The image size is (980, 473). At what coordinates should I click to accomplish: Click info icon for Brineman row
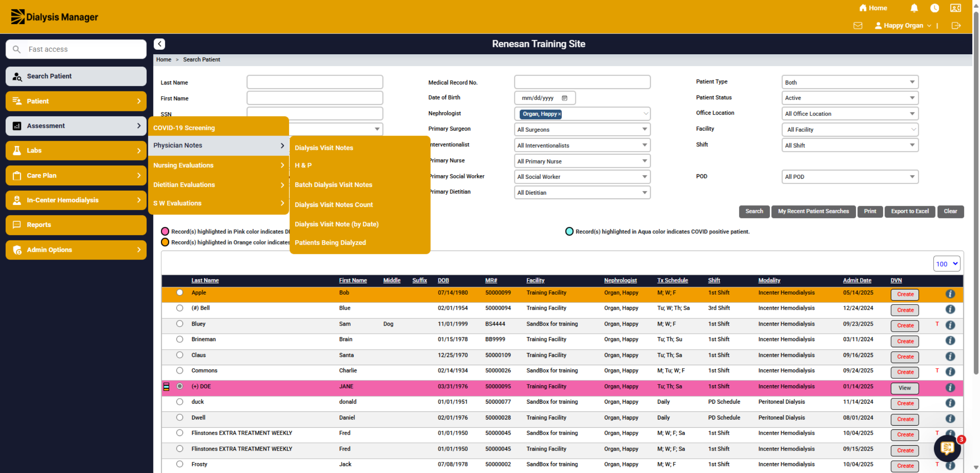pyautogui.click(x=951, y=340)
